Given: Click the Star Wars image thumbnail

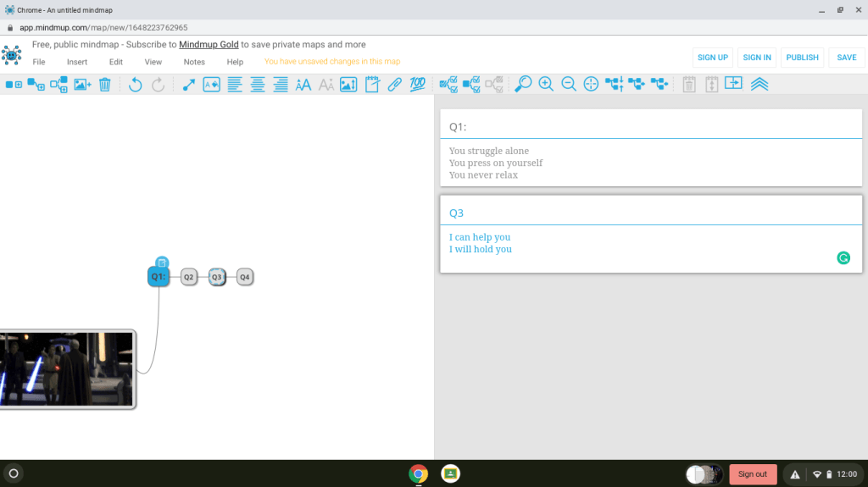Looking at the screenshot, I should (x=66, y=368).
